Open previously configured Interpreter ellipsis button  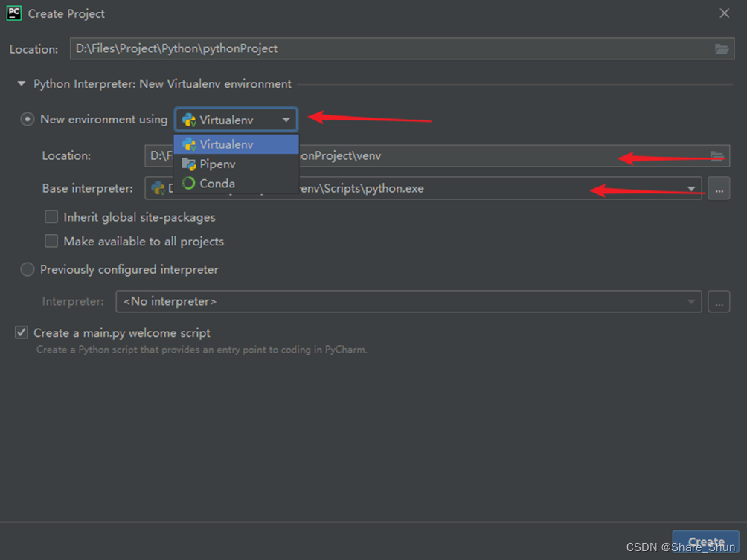click(719, 301)
